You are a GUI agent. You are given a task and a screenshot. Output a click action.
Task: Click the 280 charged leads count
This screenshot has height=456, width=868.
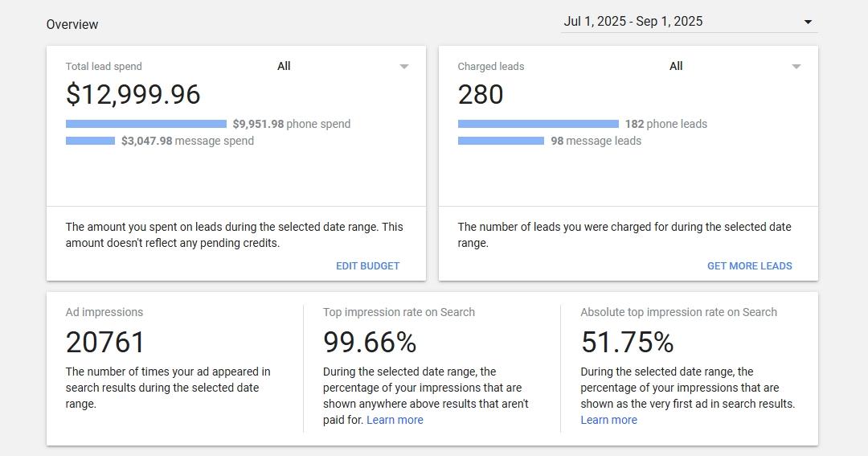pos(481,95)
